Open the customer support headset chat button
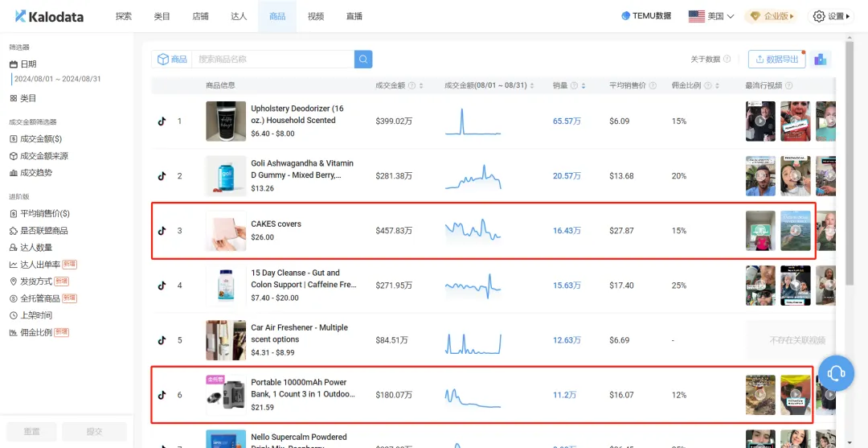Viewport: 868px width, 448px height. point(835,374)
